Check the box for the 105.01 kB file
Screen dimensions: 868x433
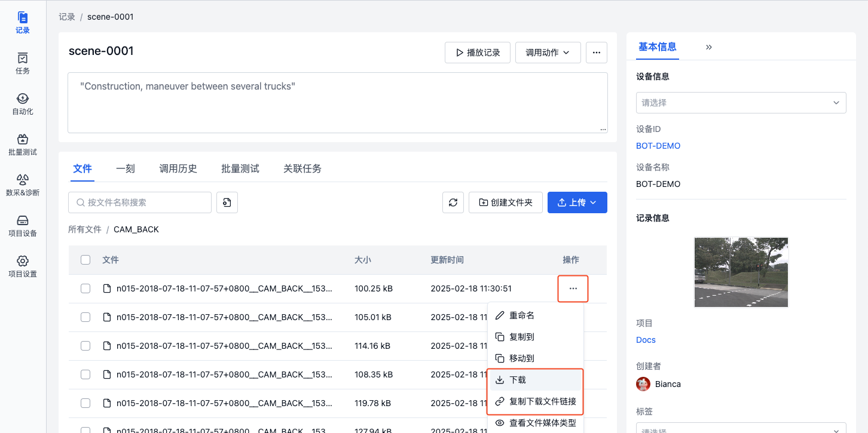(85, 317)
